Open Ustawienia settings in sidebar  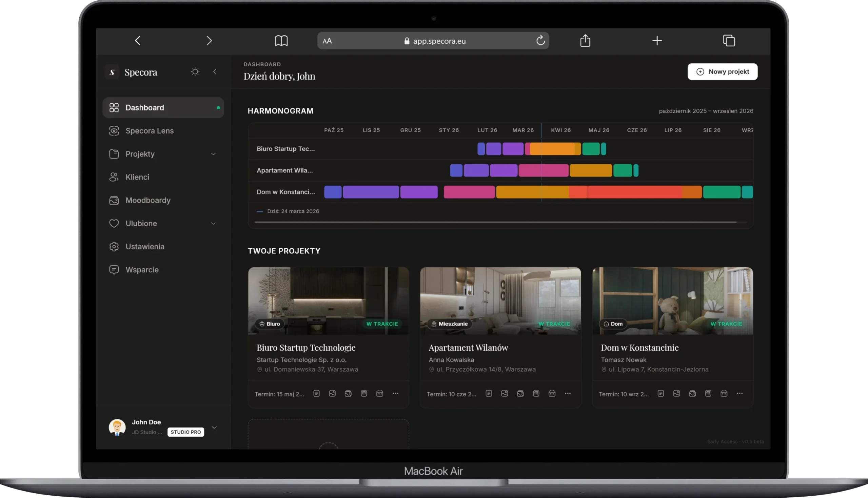click(x=163, y=247)
